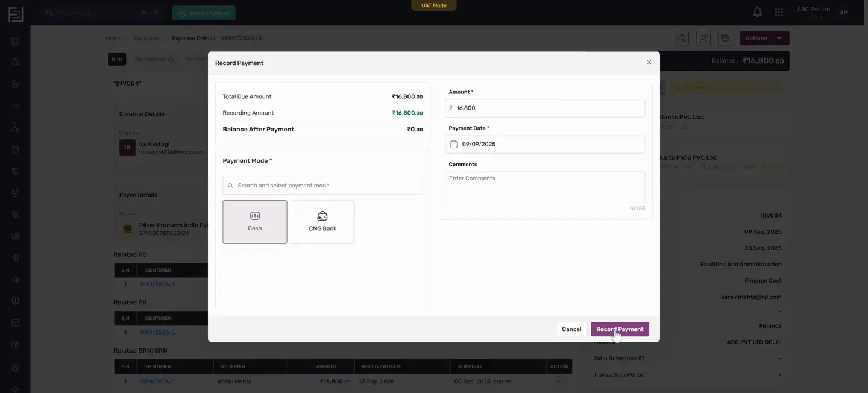Click the Comments text area
The image size is (868, 393).
pyautogui.click(x=545, y=187)
